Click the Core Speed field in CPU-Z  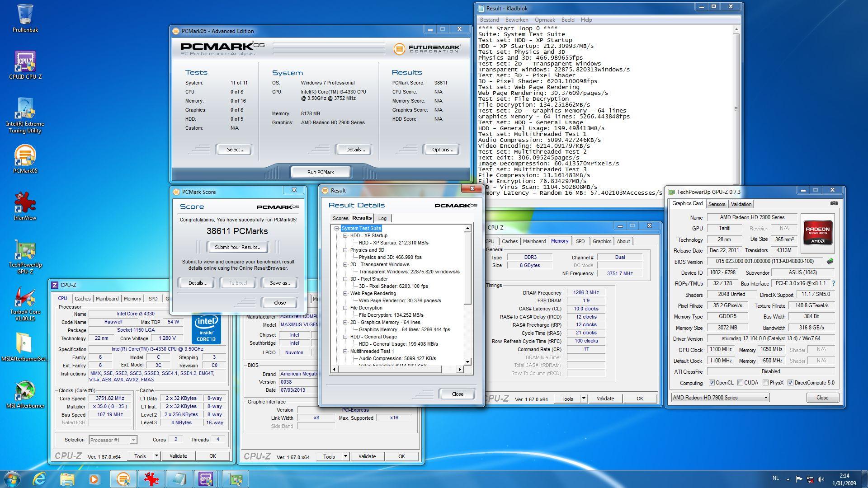pos(109,399)
